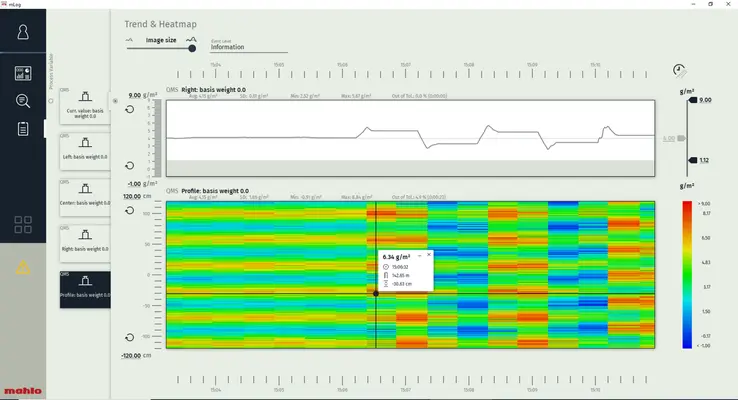Screen dimensions: 738x400
Task: Click the magnifier search icon in sidebar
Action: coord(22,100)
